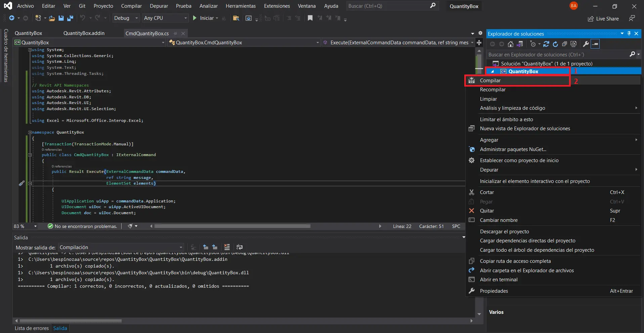This screenshot has width=644, height=333.
Task: Click the Show All Files icon
Action: click(x=574, y=44)
